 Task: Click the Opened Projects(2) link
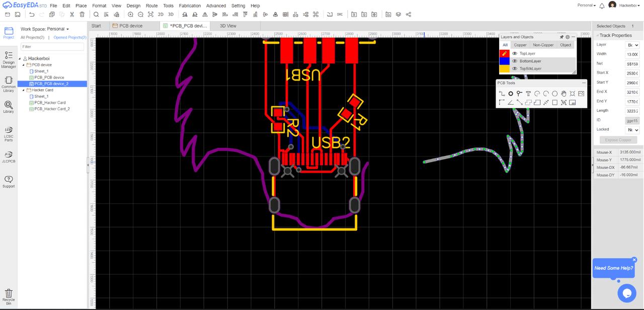click(x=70, y=38)
